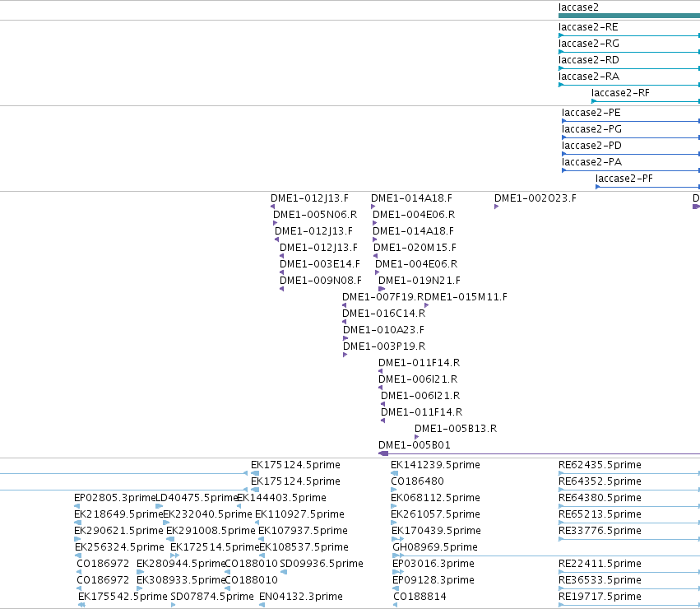Open the laccase2-PA feature
The height and width of the screenshot is (609, 700).
[x=591, y=162]
